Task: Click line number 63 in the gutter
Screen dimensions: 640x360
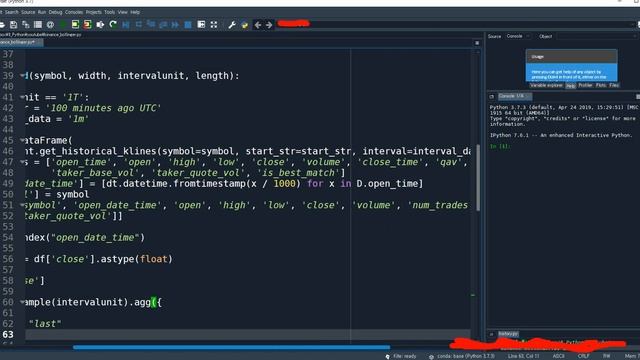Action: (x=8, y=334)
